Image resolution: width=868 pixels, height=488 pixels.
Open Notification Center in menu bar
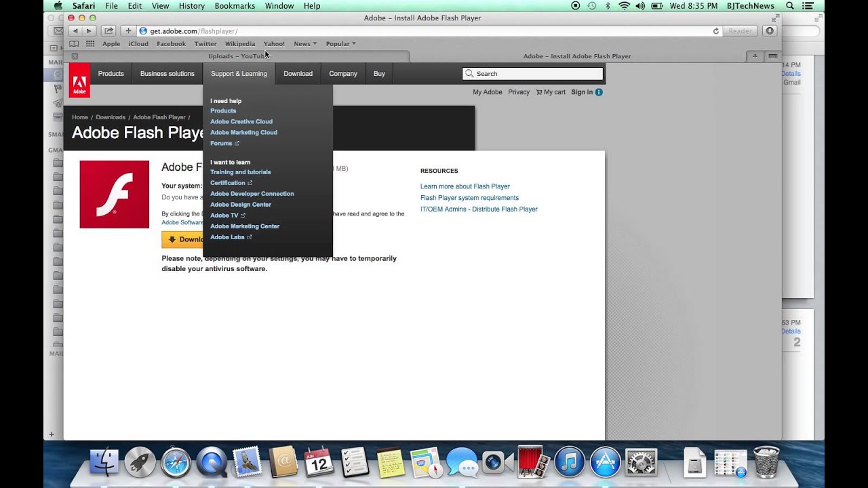tap(807, 5)
